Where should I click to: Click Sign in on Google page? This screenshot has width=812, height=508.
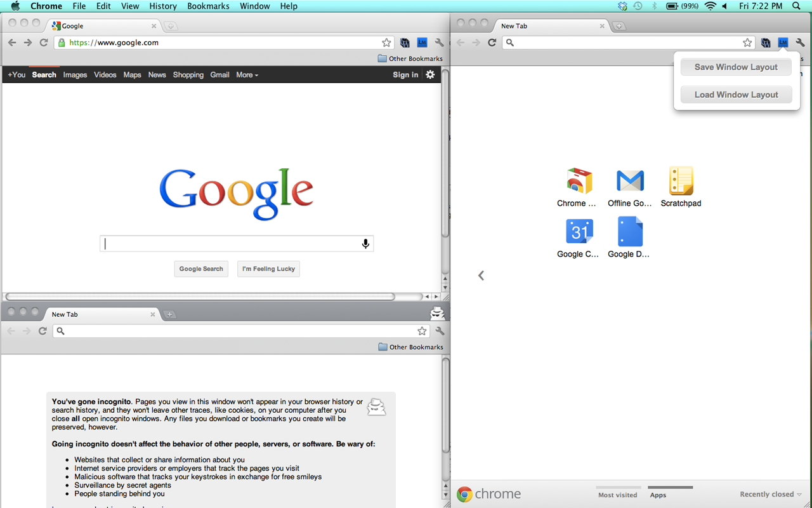point(405,75)
